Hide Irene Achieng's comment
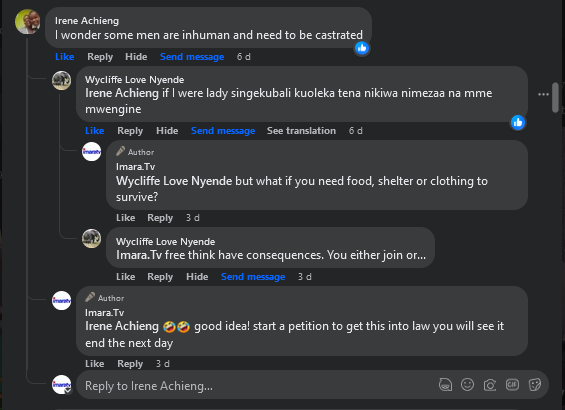This screenshot has width=565, height=410. tap(136, 57)
